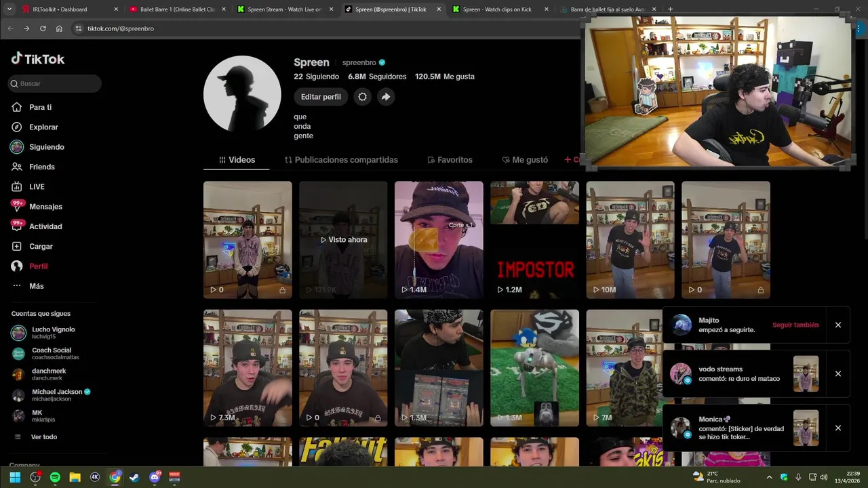The width and height of the screenshot is (868, 488).
Task: Open the 22 Siguiendo list
Action: (316, 77)
